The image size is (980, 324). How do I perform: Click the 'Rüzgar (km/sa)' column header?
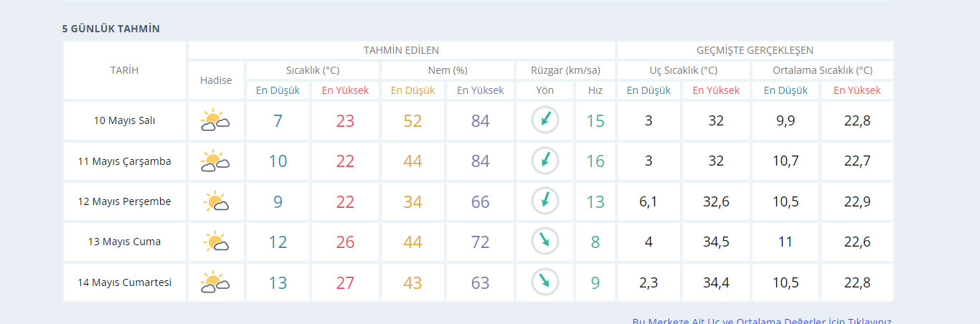(x=565, y=70)
